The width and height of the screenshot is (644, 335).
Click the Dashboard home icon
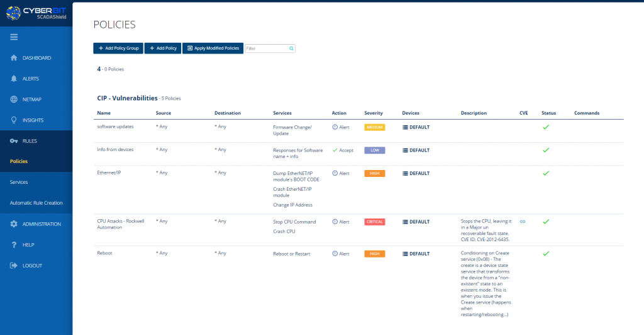[13, 58]
